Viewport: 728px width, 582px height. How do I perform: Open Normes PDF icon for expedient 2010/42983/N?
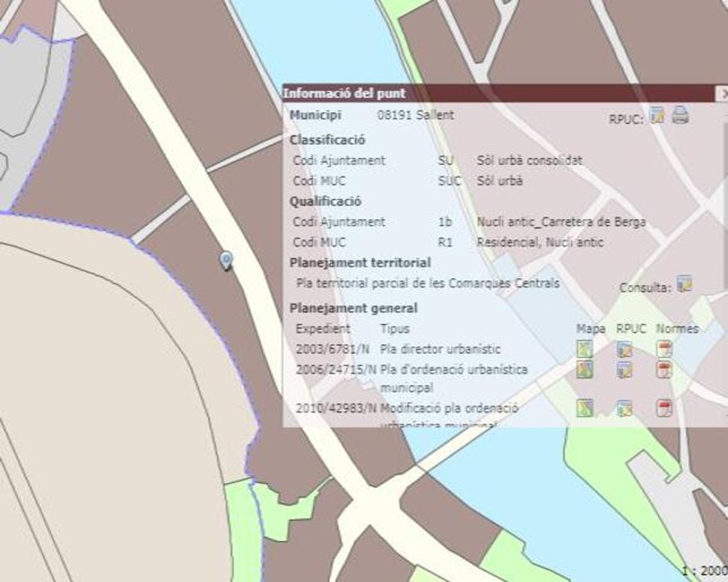point(663,408)
